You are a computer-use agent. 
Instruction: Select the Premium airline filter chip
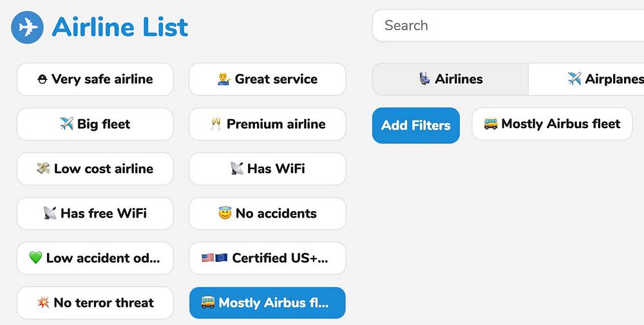click(267, 124)
